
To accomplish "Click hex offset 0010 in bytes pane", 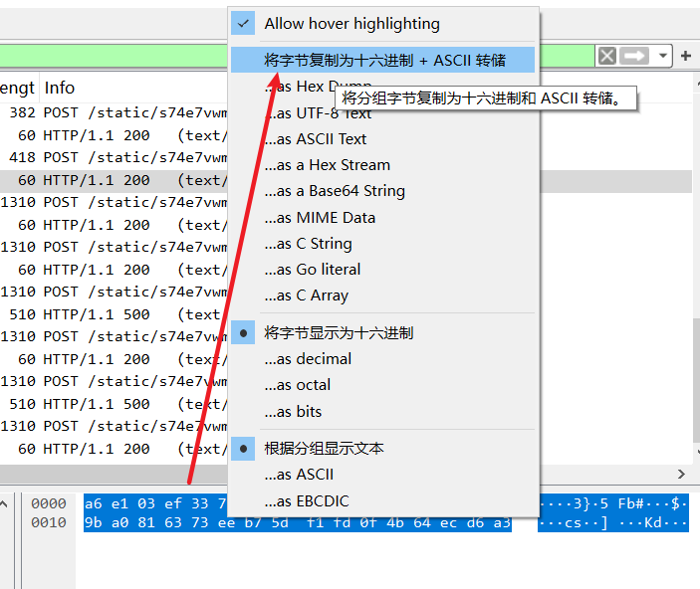I will coord(49,522).
